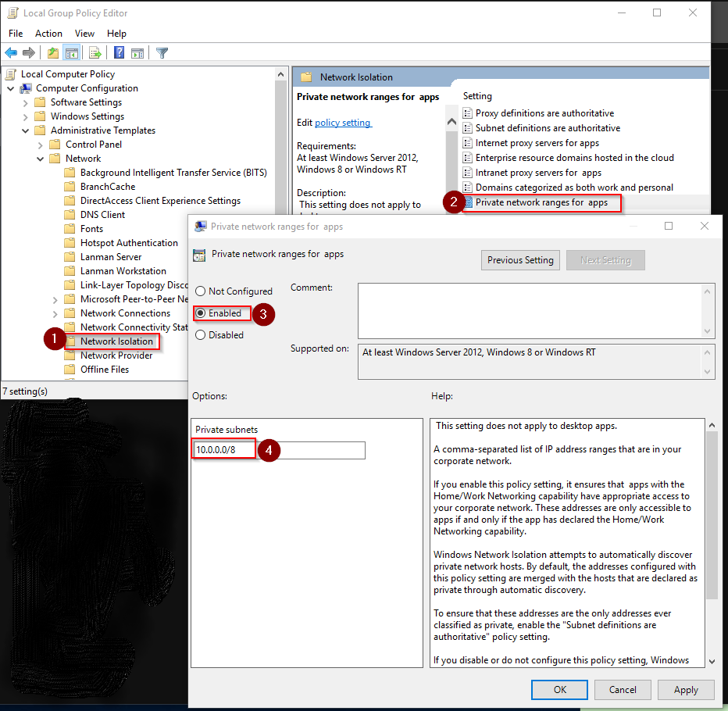Expand the Network Connections node

coord(55,314)
